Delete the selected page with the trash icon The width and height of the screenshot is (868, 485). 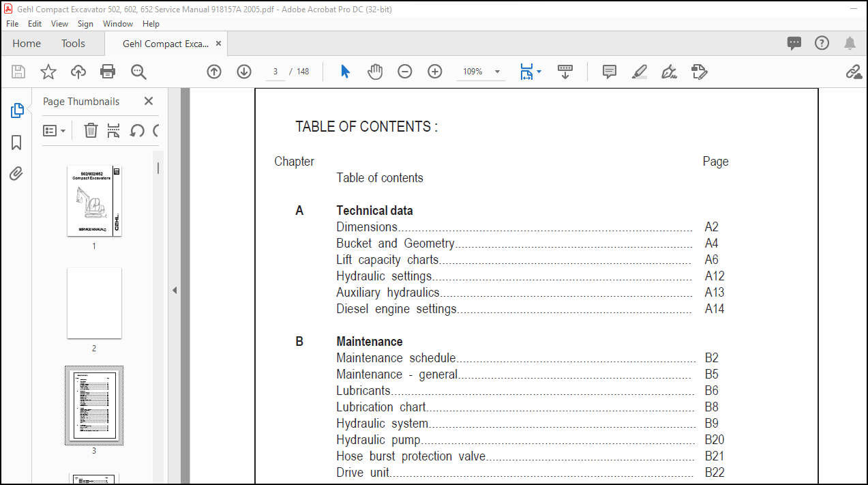click(91, 130)
